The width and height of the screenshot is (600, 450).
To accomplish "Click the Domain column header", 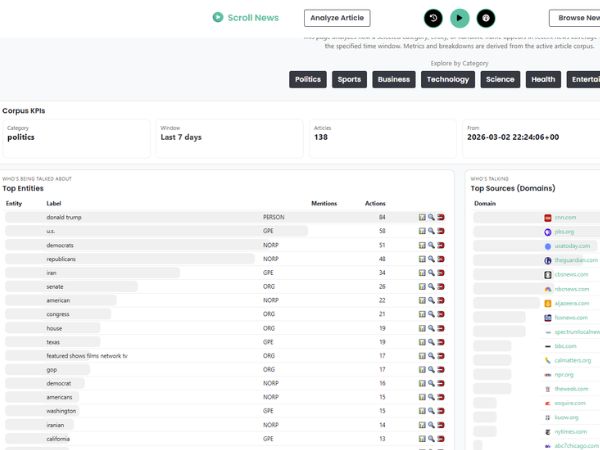I will 485,203.
